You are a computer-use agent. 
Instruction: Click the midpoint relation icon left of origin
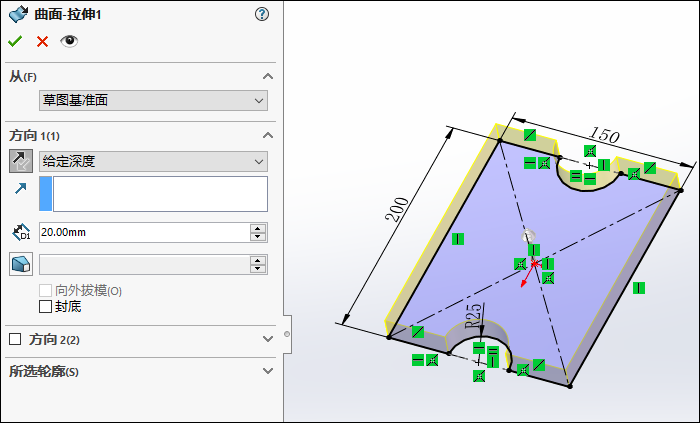[520, 264]
